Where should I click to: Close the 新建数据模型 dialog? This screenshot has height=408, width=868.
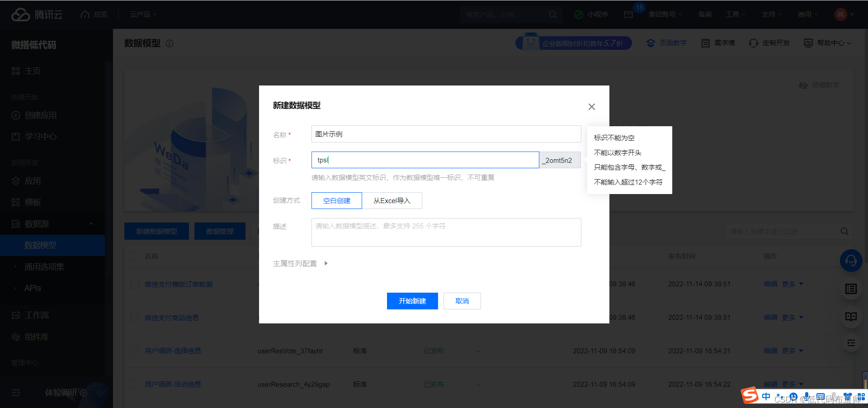[591, 107]
